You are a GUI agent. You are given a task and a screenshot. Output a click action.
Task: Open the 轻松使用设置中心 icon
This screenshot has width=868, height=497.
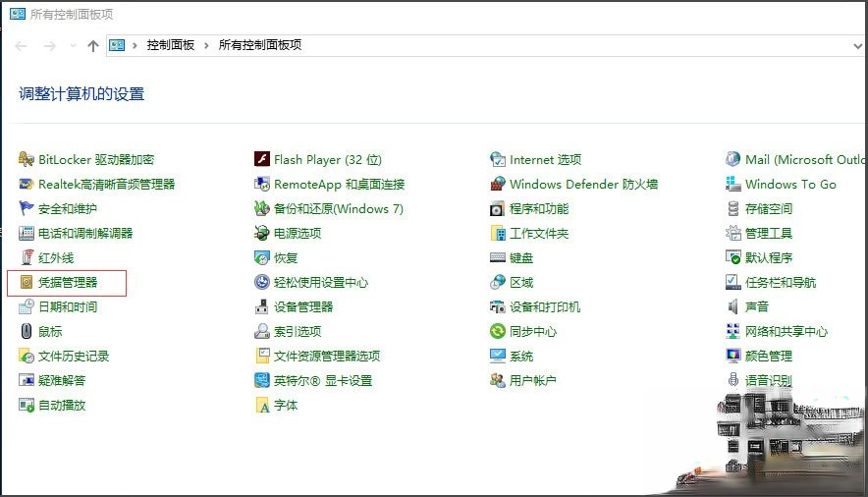(262, 282)
